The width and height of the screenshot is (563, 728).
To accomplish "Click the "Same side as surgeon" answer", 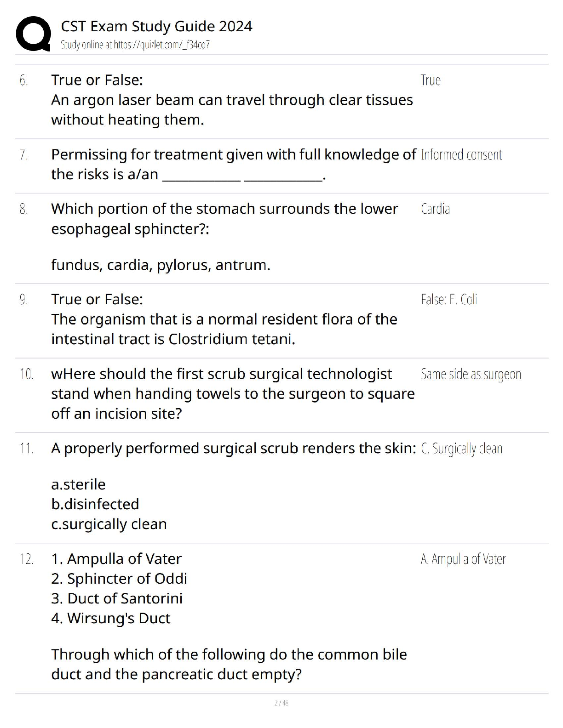I will (471, 374).
